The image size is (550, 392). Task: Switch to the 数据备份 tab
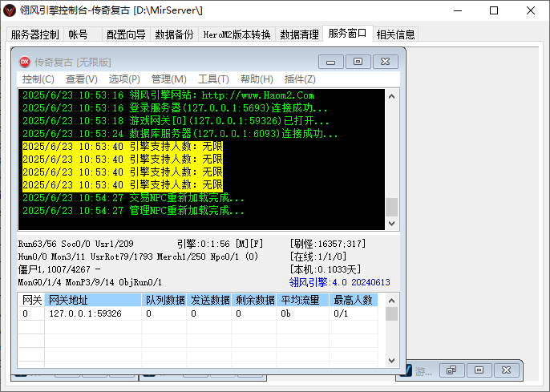pyautogui.click(x=174, y=34)
